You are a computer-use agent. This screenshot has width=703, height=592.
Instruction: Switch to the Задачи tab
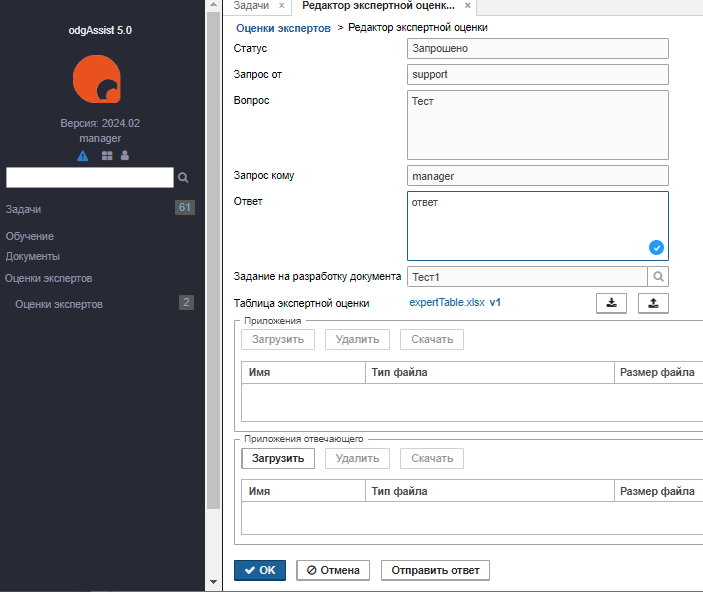(251, 6)
